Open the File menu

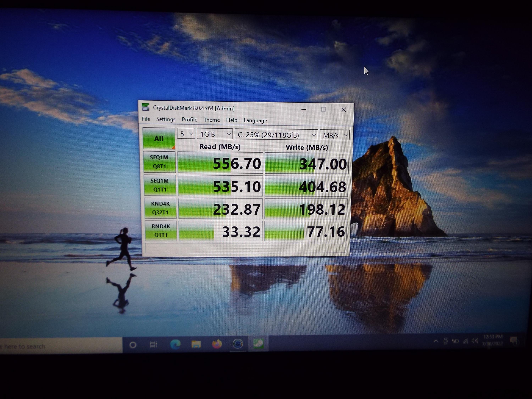146,119
